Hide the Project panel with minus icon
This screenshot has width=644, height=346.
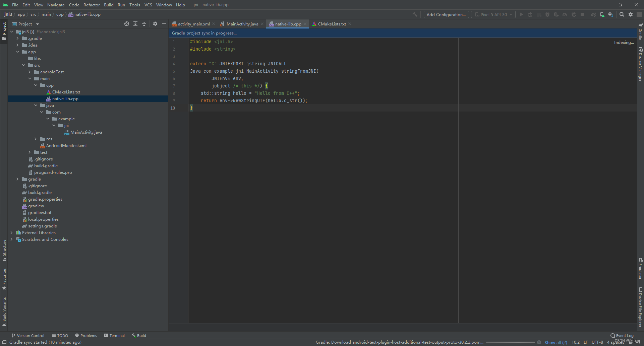point(164,24)
